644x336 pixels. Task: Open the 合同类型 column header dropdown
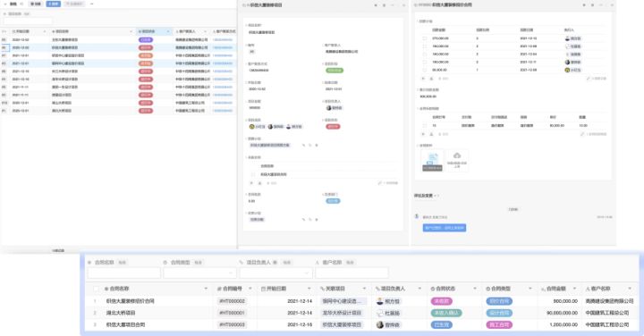(x=530, y=289)
